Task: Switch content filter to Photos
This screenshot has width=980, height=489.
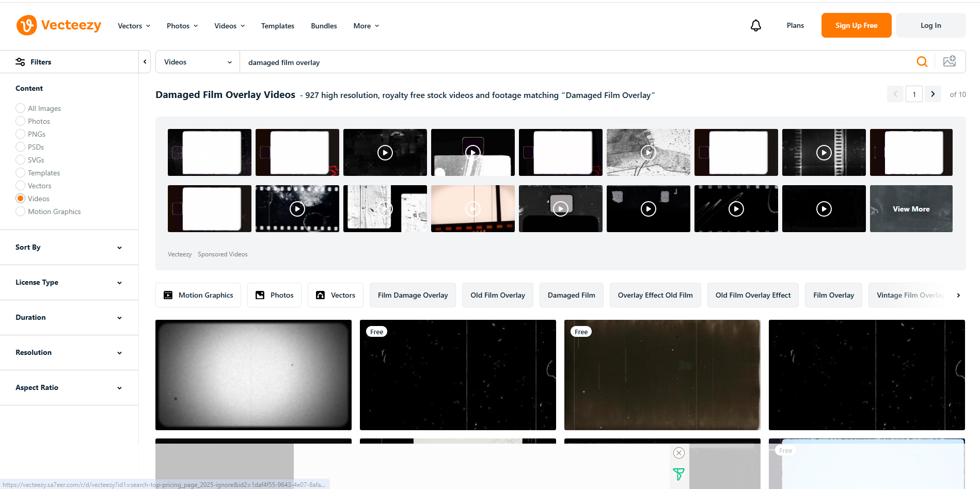Action: (x=20, y=121)
